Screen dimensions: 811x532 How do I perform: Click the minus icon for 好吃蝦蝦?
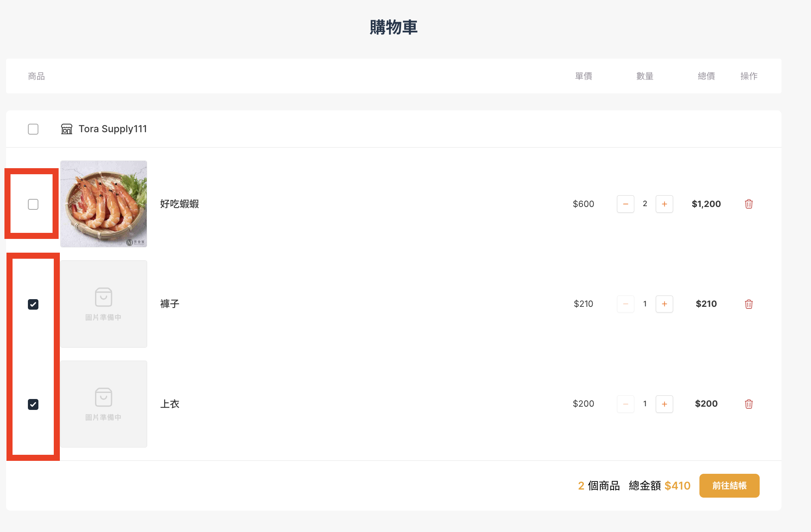coord(625,204)
